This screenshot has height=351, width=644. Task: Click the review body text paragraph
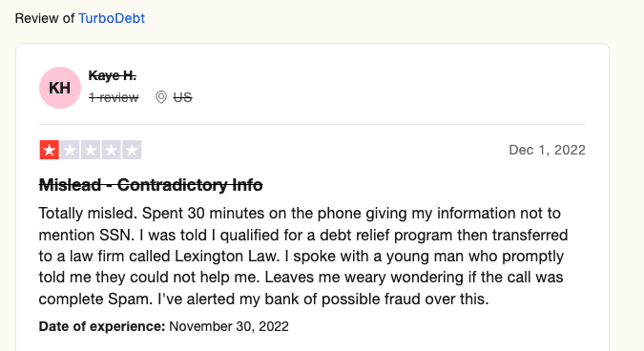(x=303, y=257)
